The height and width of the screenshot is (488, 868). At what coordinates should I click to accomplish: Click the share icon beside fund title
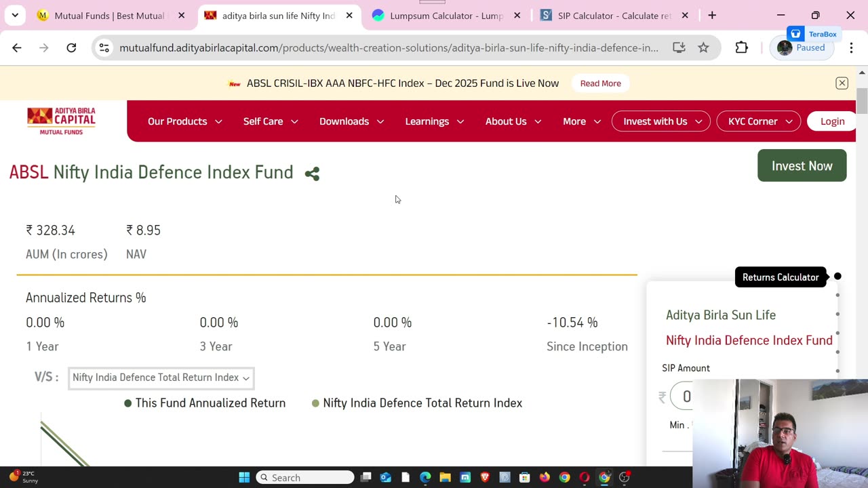point(312,174)
